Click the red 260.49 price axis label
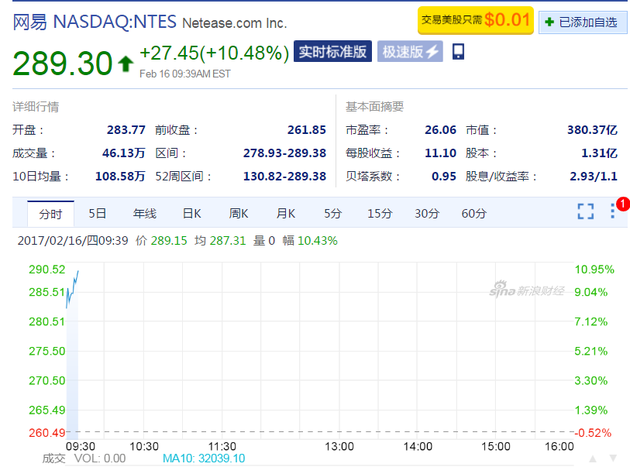630x467 pixels. (47, 433)
